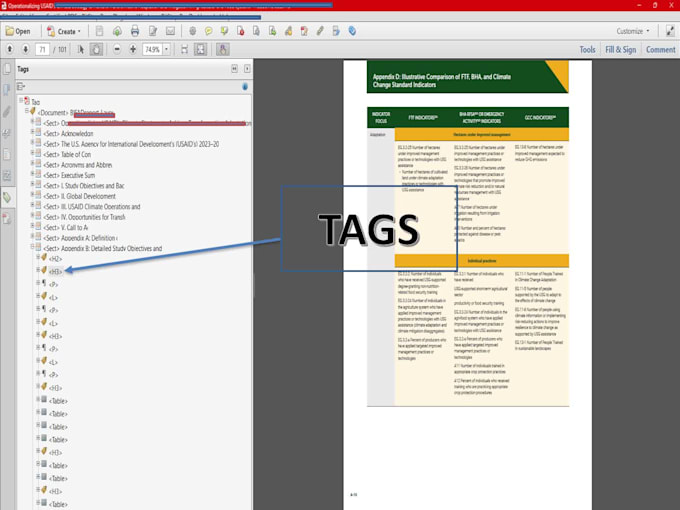The width and height of the screenshot is (680, 510).
Task: Click the gear settings toolbar icon
Action: [193, 31]
